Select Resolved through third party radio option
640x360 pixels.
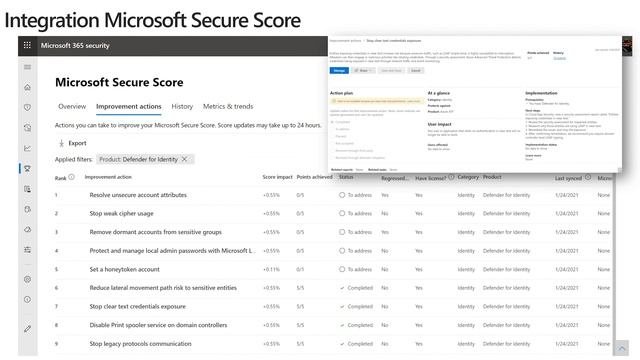point(332,151)
